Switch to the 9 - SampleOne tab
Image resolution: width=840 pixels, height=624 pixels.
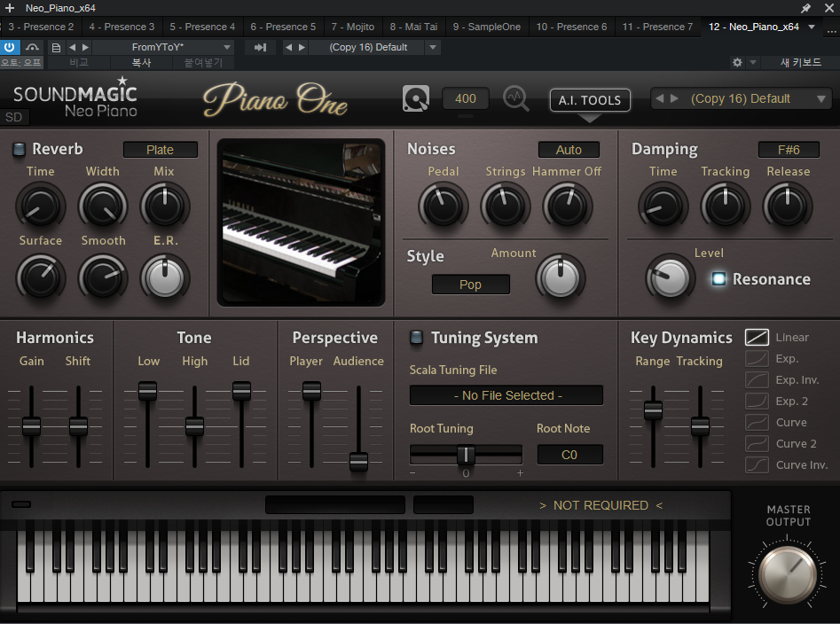486,27
